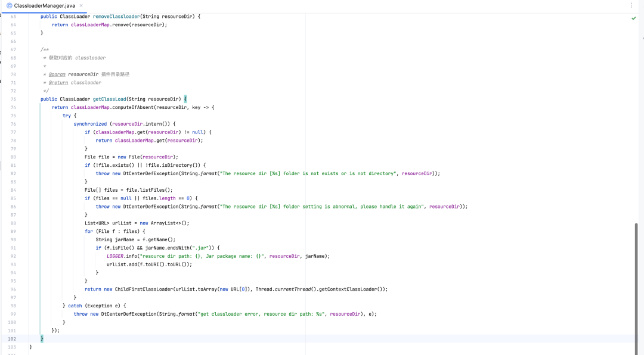
Task: Click the class icon on ClassloaderManager.java tab
Action: tap(9, 5)
